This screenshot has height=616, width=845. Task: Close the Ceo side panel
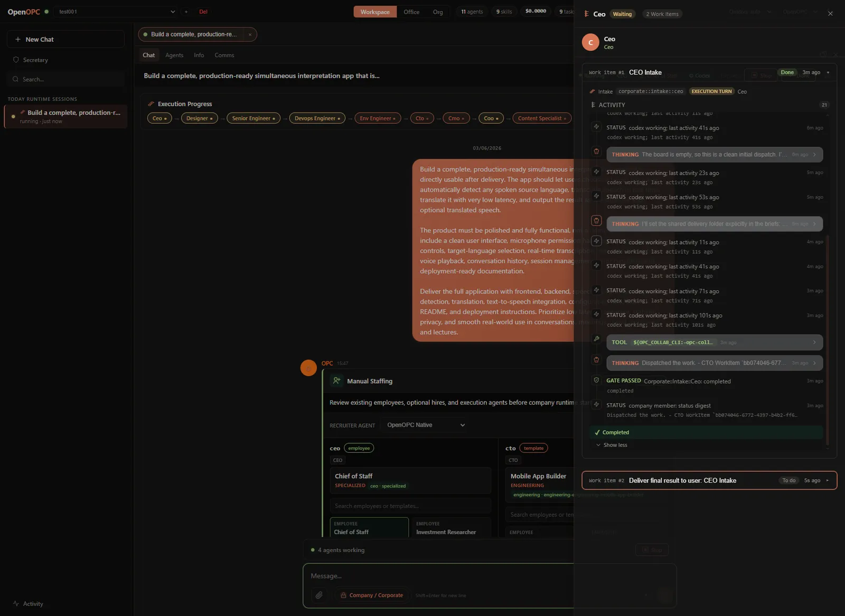point(830,14)
